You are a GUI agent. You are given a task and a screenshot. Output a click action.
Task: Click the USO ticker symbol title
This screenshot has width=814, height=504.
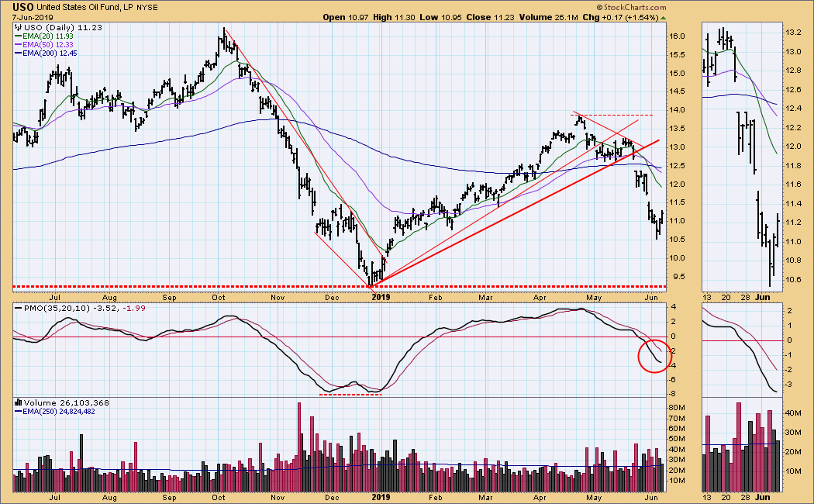pos(22,7)
